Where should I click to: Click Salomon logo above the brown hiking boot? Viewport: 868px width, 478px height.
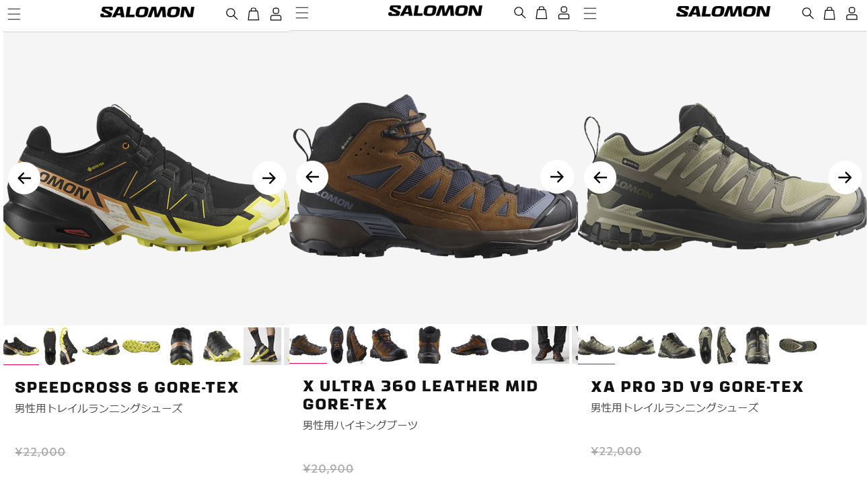(x=435, y=11)
